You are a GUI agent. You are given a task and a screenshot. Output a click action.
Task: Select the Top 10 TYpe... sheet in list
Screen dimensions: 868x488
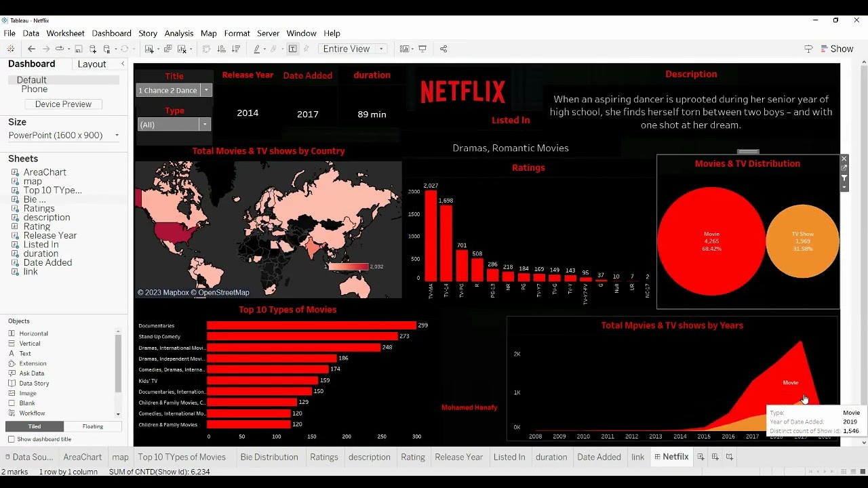click(x=52, y=190)
